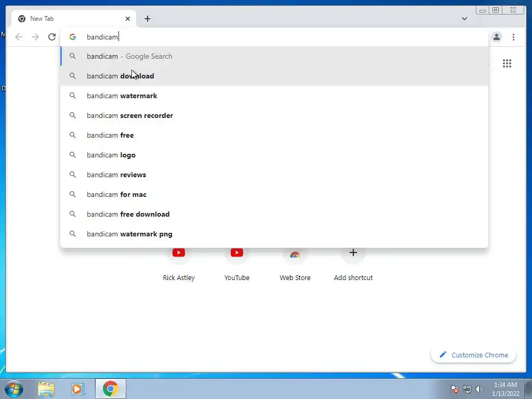Click the taskbar clock 1:34 AM

(x=505, y=389)
